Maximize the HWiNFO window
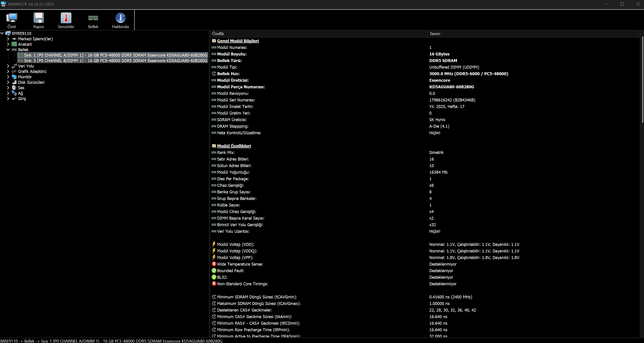The width and height of the screenshot is (644, 343). 622,4
